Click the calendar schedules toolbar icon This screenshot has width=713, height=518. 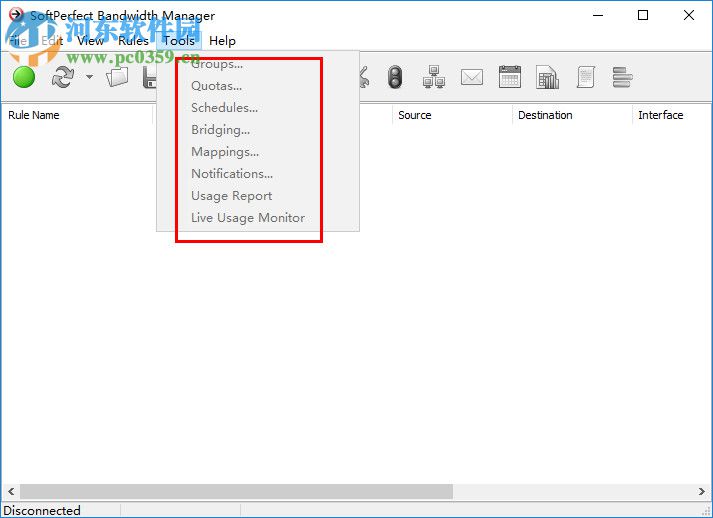pyautogui.click(x=510, y=77)
